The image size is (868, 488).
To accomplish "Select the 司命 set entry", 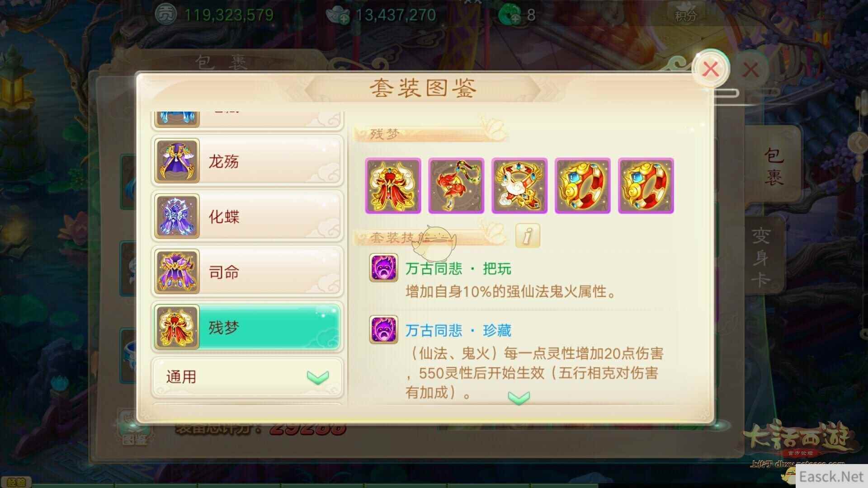I will (247, 272).
